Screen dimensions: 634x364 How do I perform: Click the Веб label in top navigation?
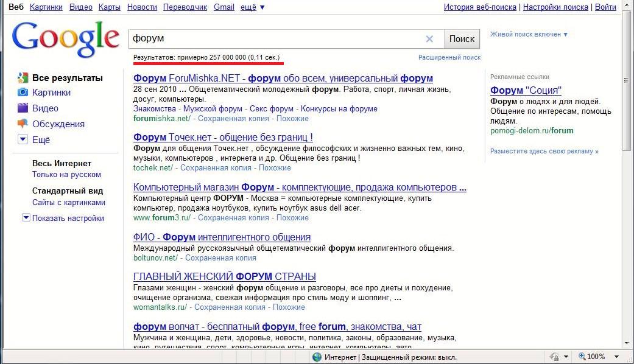point(16,7)
